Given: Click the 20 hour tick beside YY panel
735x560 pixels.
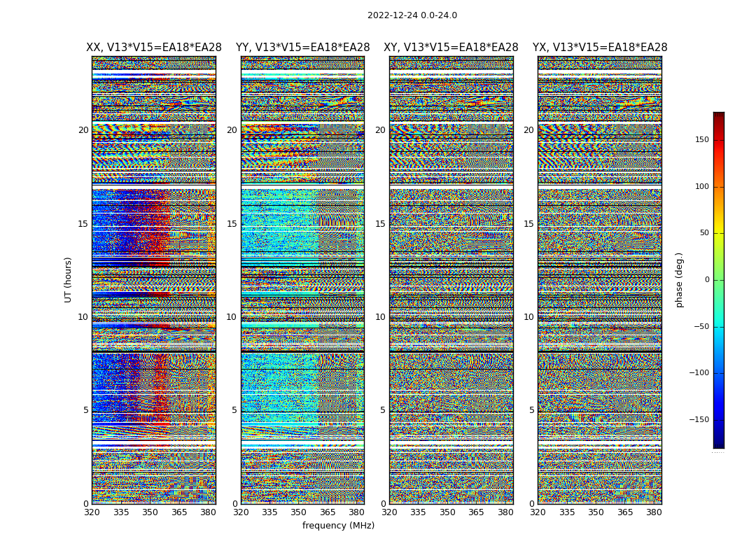Looking at the screenshot, I should (x=232, y=130).
